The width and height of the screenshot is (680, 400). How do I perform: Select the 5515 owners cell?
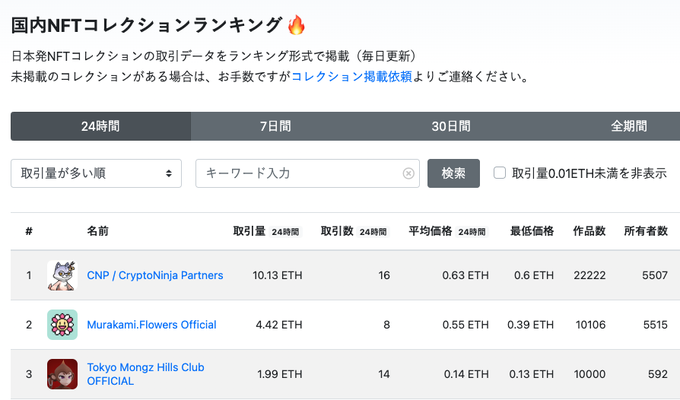(x=655, y=325)
